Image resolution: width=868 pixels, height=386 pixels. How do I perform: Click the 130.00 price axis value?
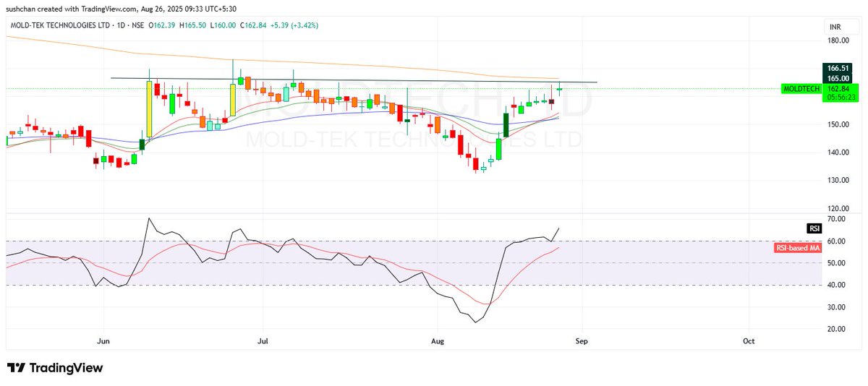point(839,181)
